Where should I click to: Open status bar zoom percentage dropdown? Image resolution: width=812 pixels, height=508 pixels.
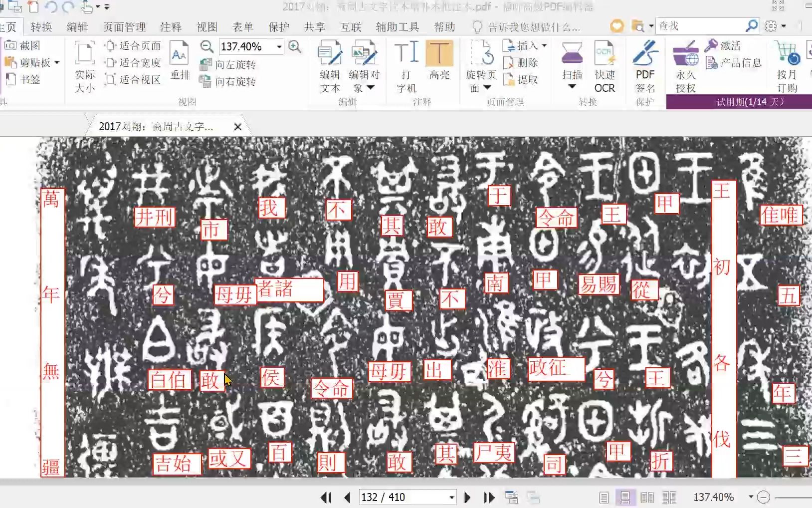pos(751,498)
